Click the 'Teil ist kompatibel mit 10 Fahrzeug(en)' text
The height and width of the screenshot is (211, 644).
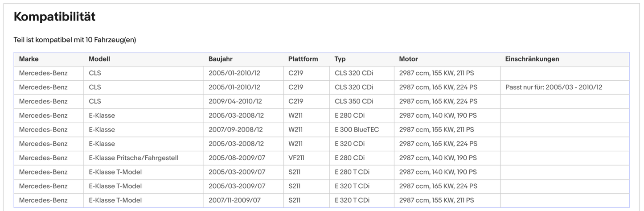[75, 40]
